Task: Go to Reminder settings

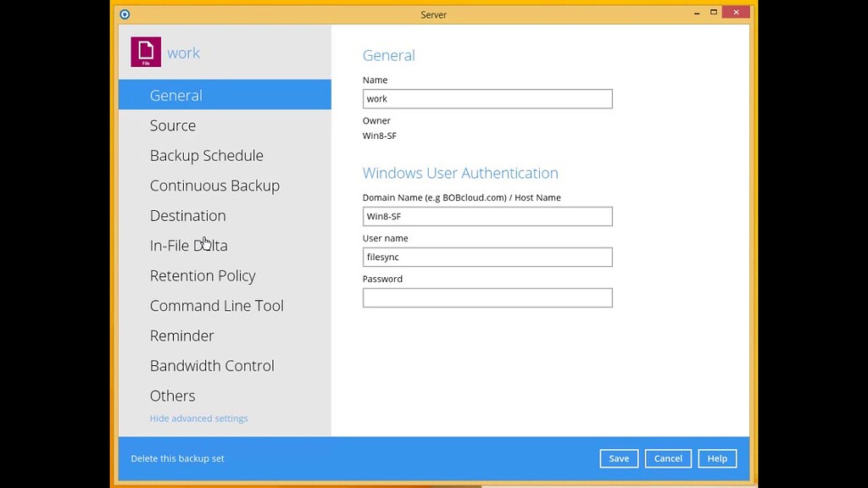Action: coord(181,336)
